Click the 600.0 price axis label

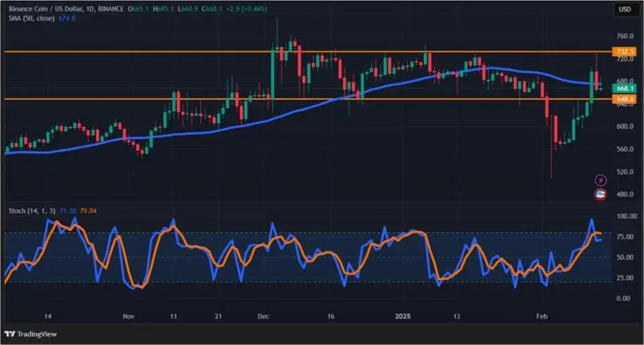625,126
